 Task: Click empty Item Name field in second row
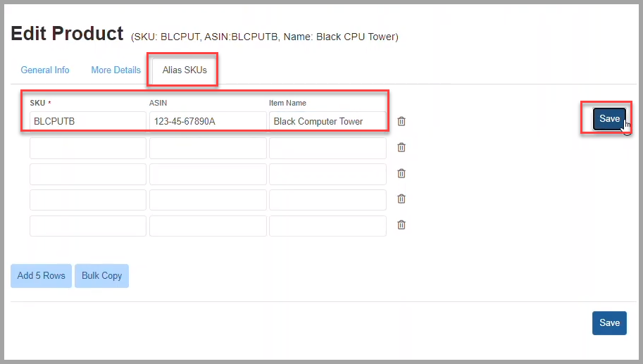pos(327,148)
